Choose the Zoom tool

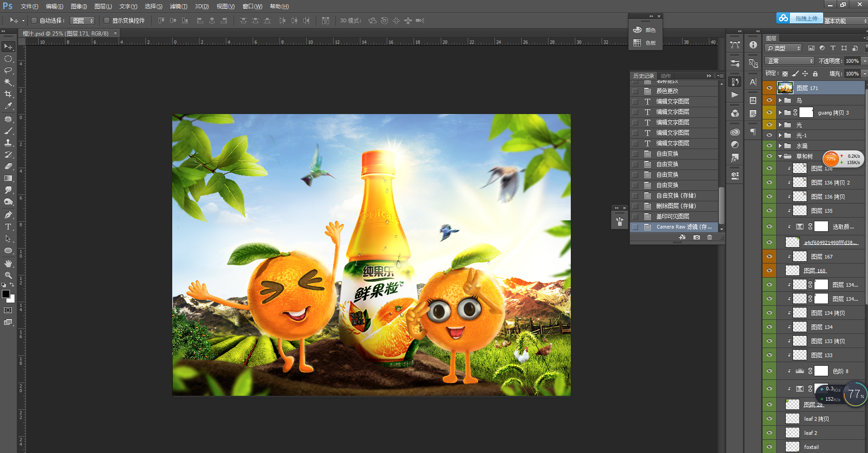point(8,275)
